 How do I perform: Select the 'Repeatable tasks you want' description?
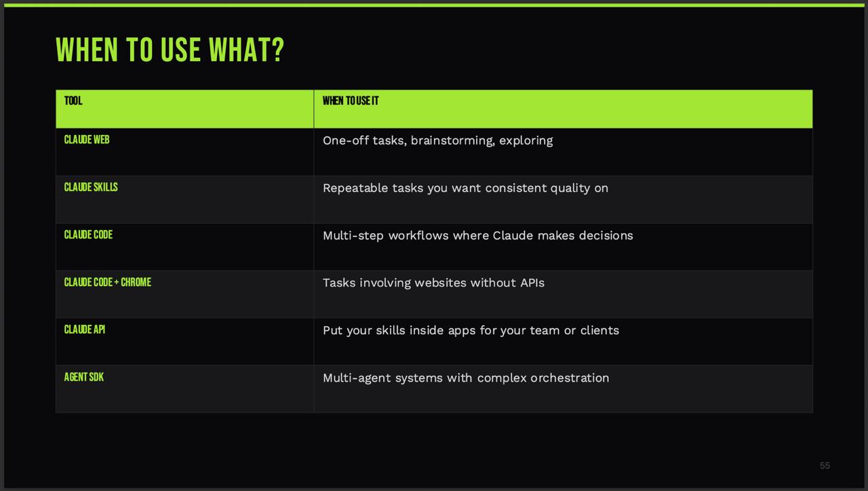point(402,188)
